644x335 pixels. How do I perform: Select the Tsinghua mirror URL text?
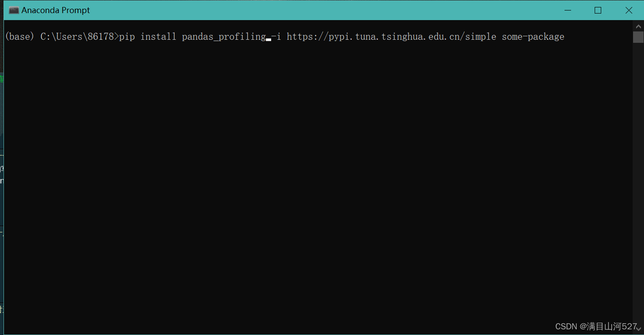(391, 37)
